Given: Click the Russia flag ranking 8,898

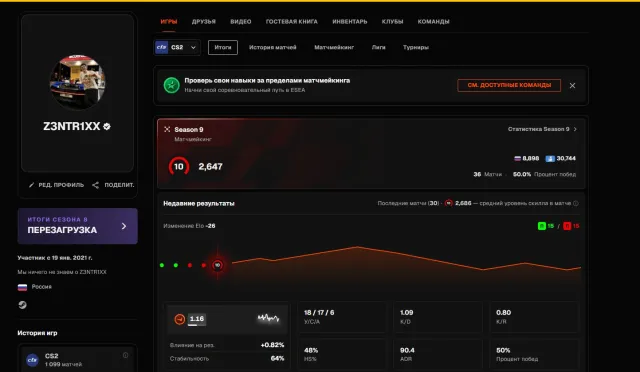Looking at the screenshot, I should coord(527,158).
